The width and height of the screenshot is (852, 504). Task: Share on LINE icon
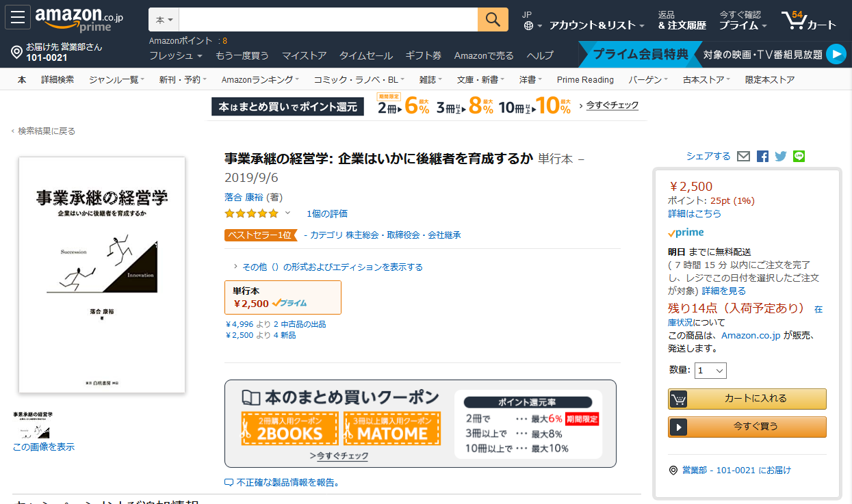[799, 157]
